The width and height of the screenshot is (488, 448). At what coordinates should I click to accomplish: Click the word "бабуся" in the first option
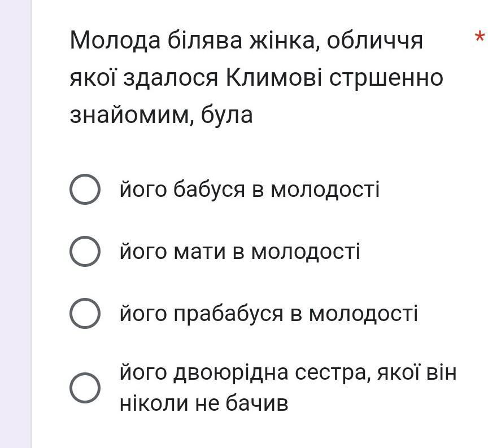tap(209, 190)
